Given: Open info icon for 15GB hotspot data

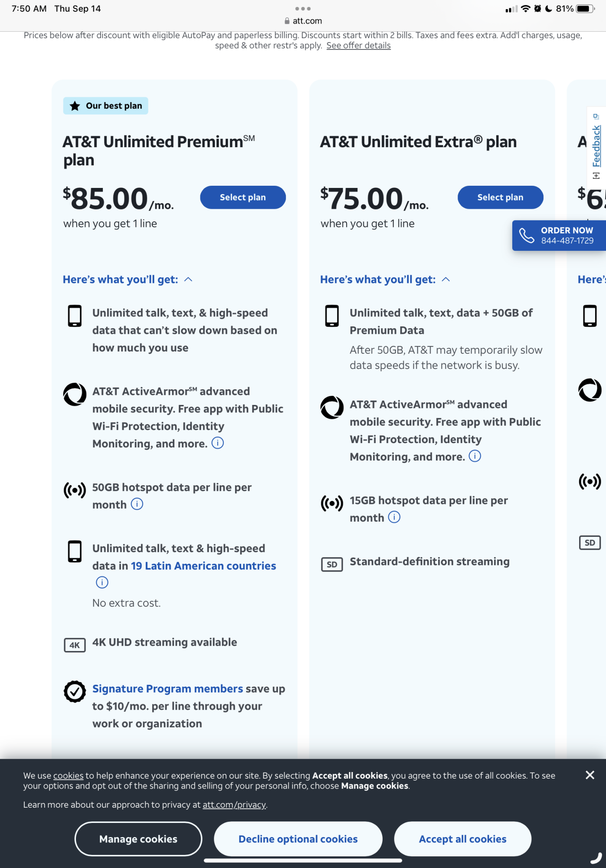Looking at the screenshot, I should (x=394, y=517).
